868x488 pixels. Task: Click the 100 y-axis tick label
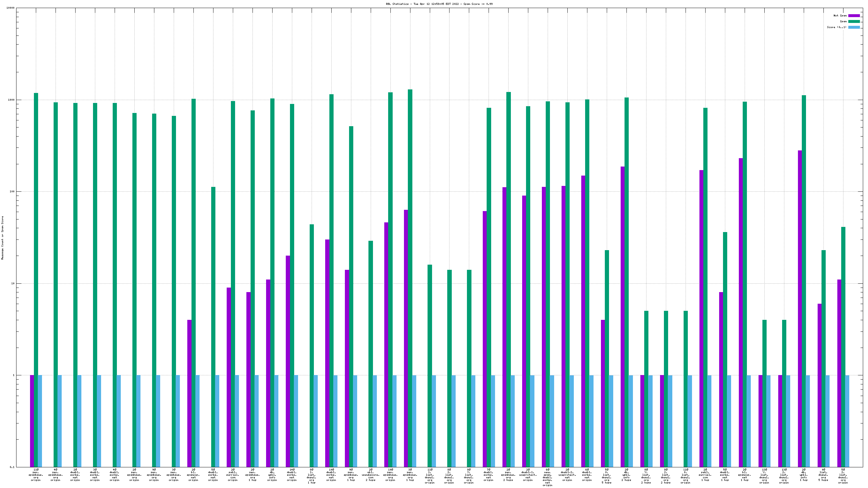click(12, 192)
